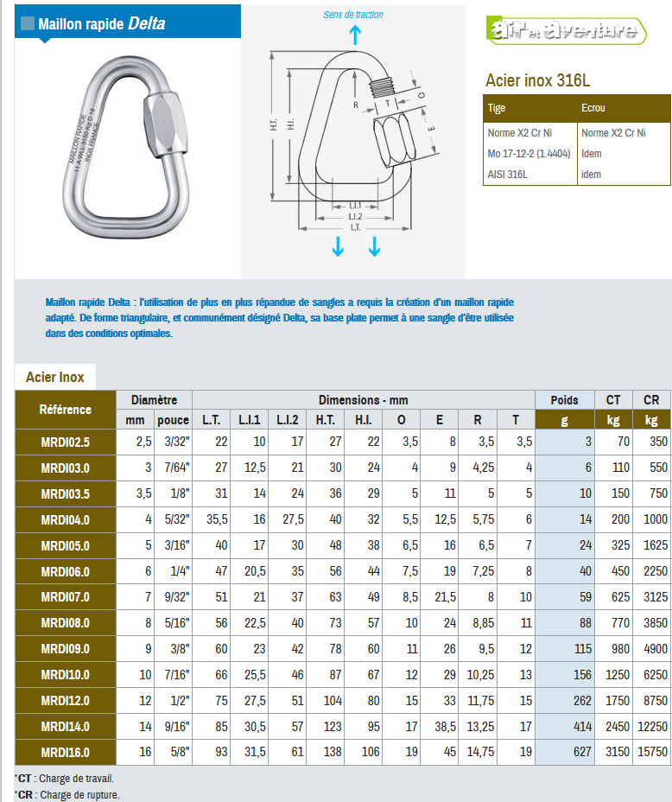Image resolution: width=672 pixels, height=802 pixels.
Task: Click the 'Sens de traction' label
Action: pos(353,15)
